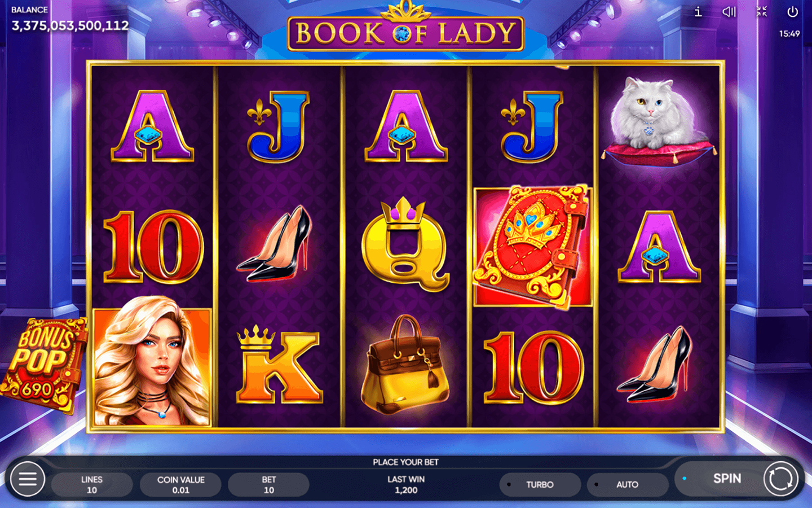Click the white cat symbol
Screen dimensions: 812x508
659,121
